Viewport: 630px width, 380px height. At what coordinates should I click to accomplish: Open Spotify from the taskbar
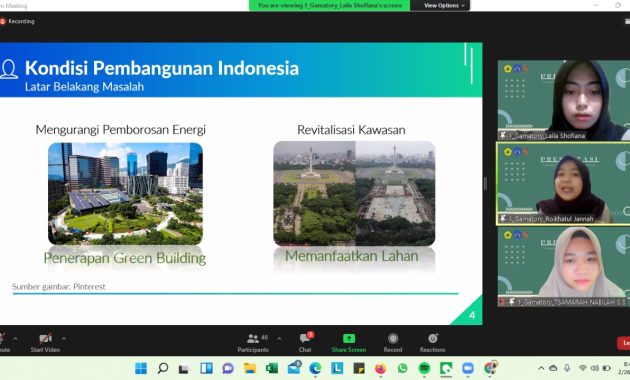424,368
